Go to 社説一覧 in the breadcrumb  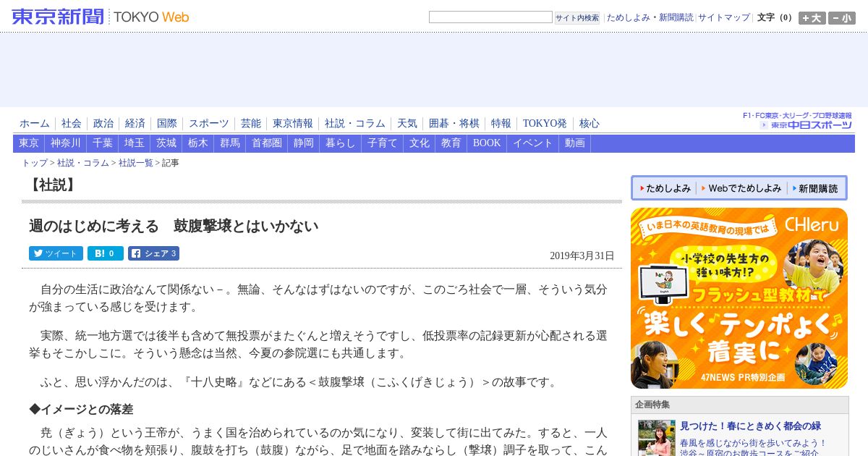[x=136, y=164]
